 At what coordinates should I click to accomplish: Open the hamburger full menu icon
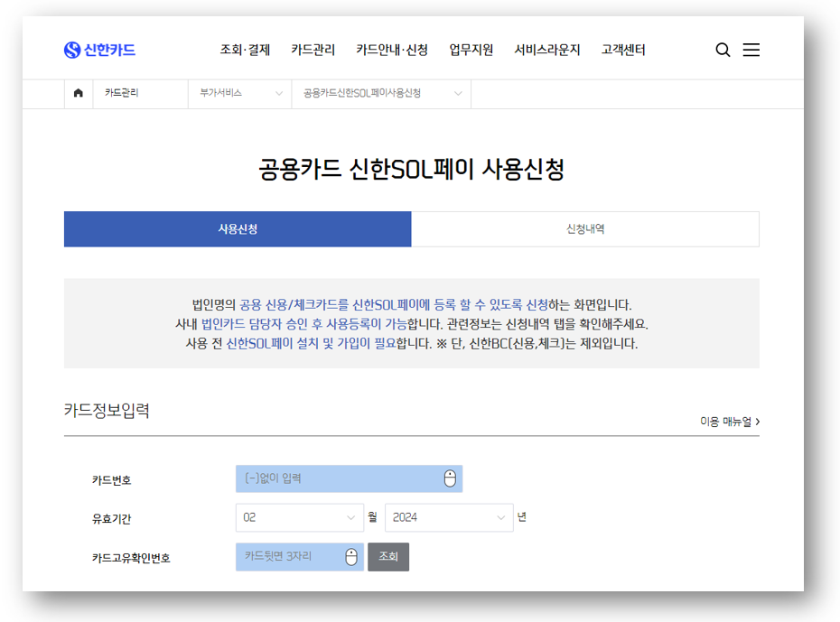(x=751, y=50)
